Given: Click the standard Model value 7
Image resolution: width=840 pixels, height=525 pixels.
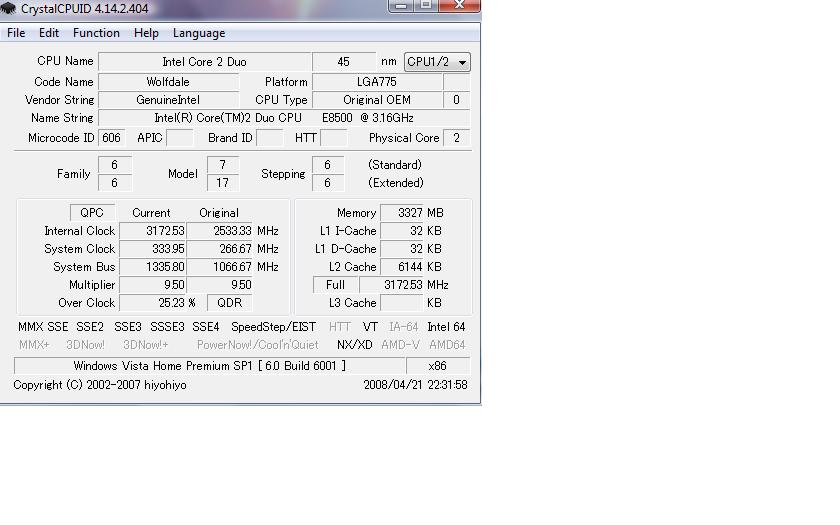Looking at the screenshot, I should (x=223, y=165).
